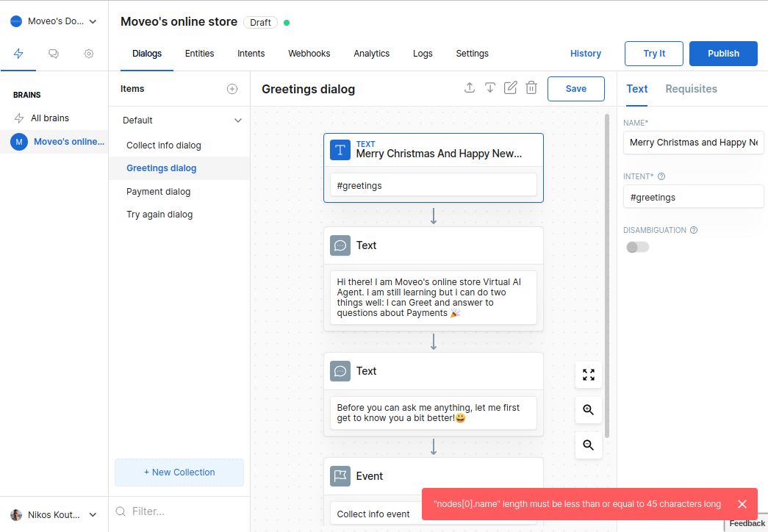Select All brains in sidebar
This screenshot has height=532, width=768.
click(54, 118)
